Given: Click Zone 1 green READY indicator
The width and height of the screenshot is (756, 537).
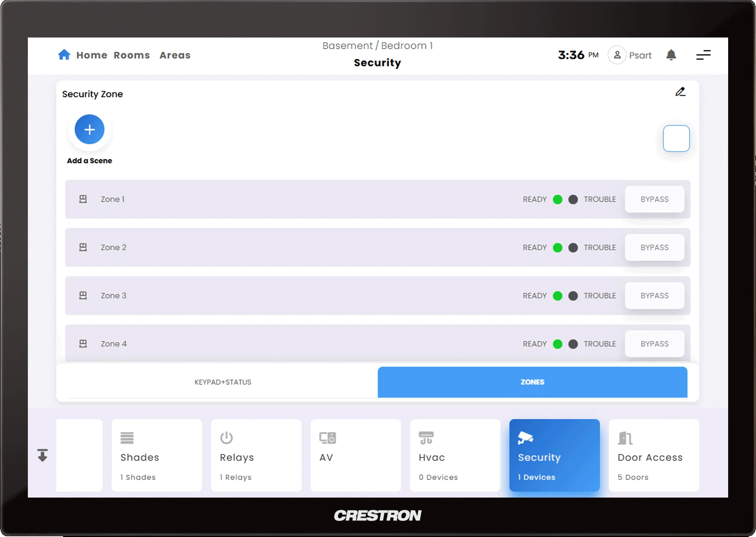Looking at the screenshot, I should 558,199.
